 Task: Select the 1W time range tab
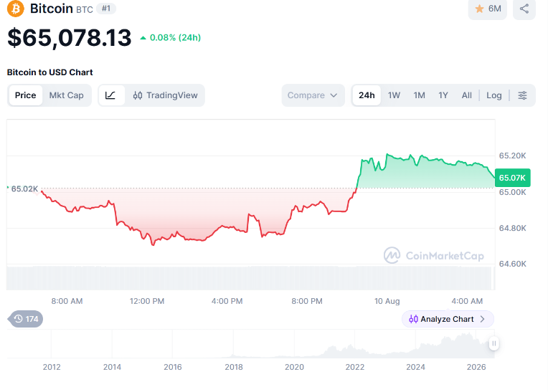394,95
